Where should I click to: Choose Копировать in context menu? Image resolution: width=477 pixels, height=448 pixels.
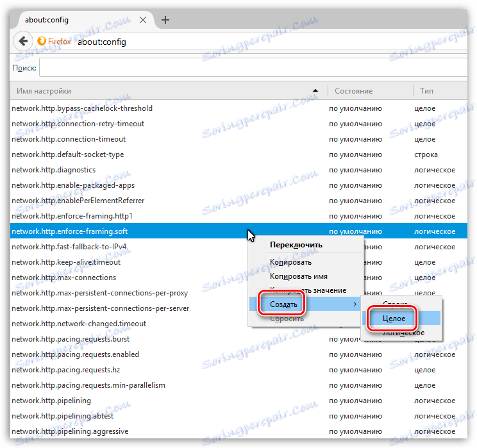tap(306, 262)
